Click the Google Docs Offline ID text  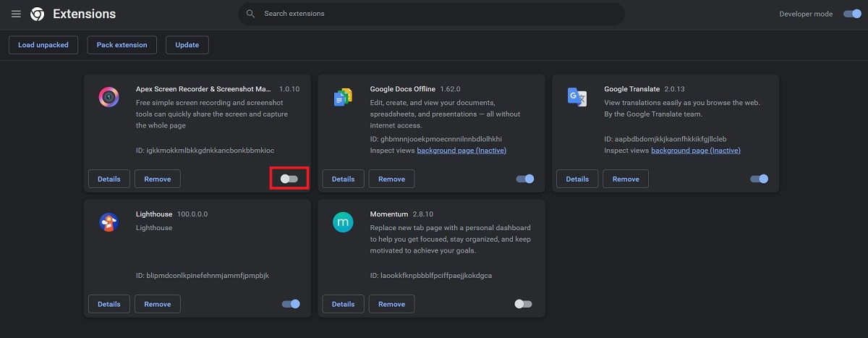[x=436, y=139]
